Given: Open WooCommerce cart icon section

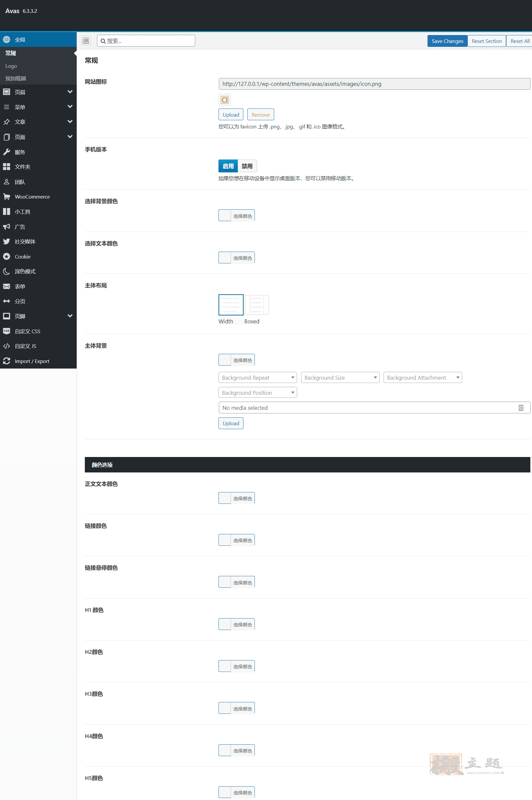Looking at the screenshot, I should pyautogui.click(x=38, y=197).
